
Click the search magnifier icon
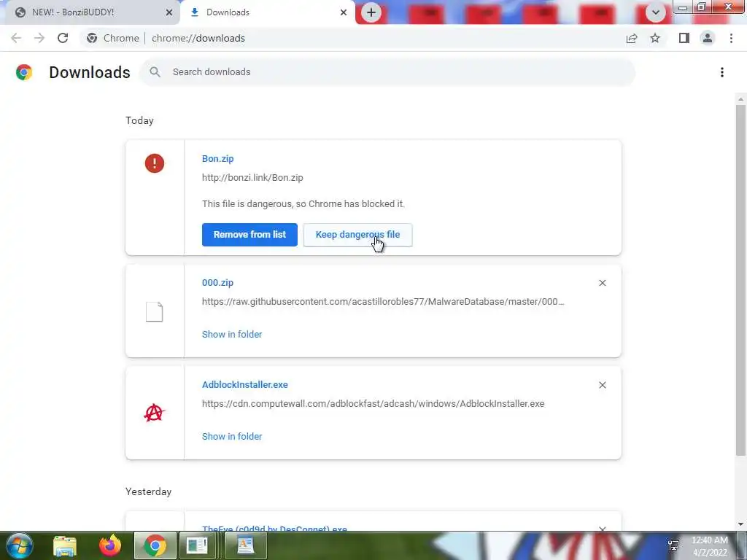click(155, 72)
